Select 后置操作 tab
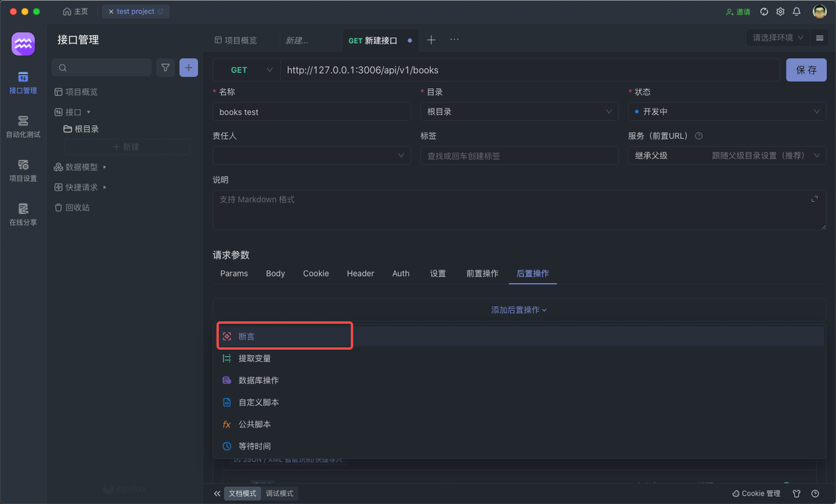This screenshot has height=504, width=836. 533,274
